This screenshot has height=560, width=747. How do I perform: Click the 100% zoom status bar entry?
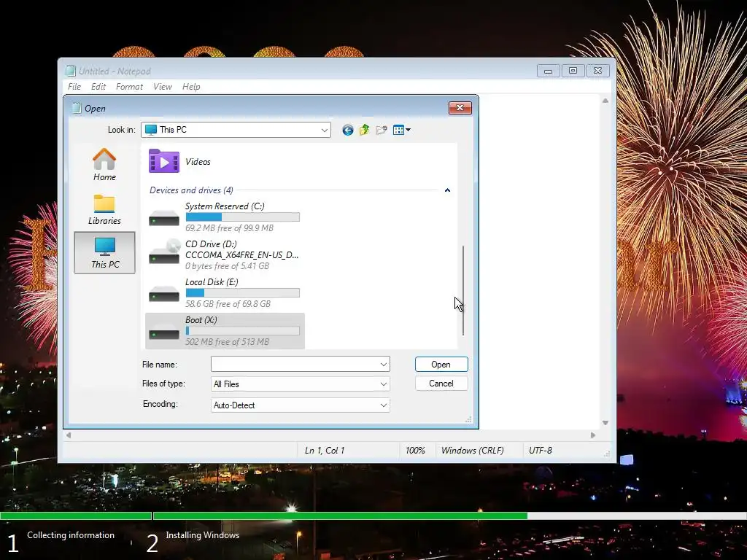pos(415,450)
